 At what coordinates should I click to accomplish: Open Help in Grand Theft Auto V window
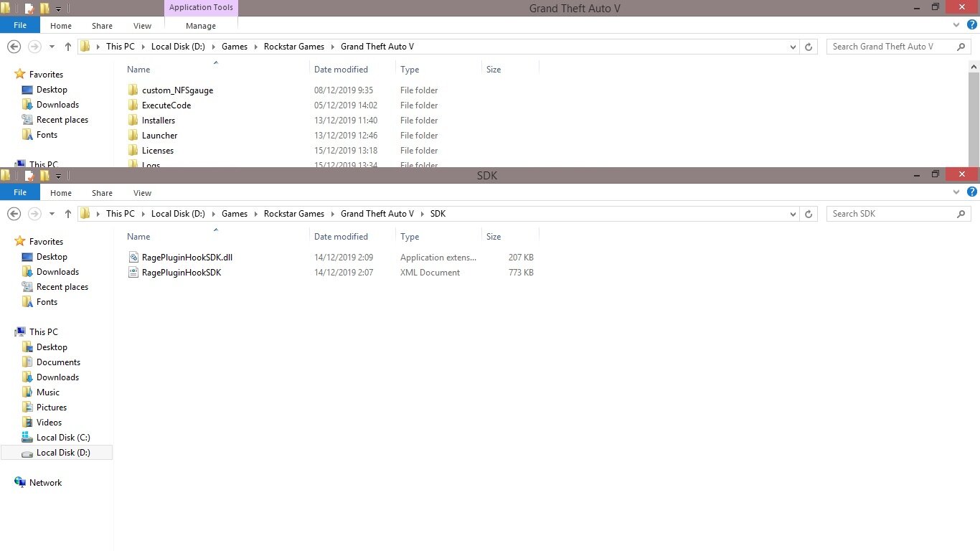pos(972,25)
